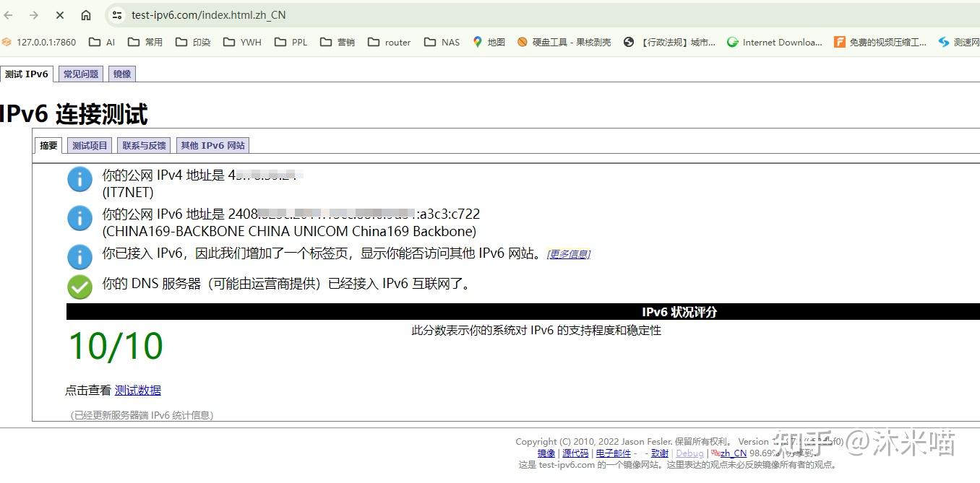Switch to the 常见问题 tab
The height and width of the screenshot is (483, 980).
80,73
